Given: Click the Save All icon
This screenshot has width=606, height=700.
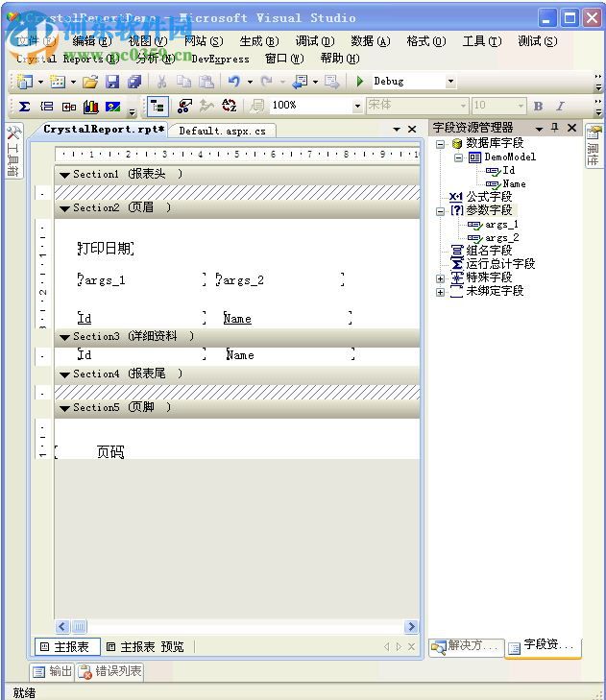Looking at the screenshot, I should [134, 82].
